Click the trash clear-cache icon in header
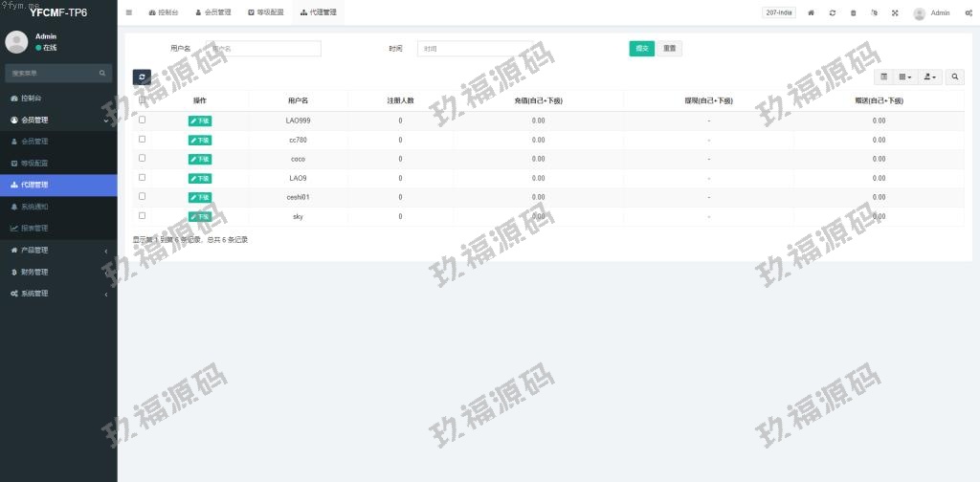Screen dimensions: 980x482 (854, 13)
